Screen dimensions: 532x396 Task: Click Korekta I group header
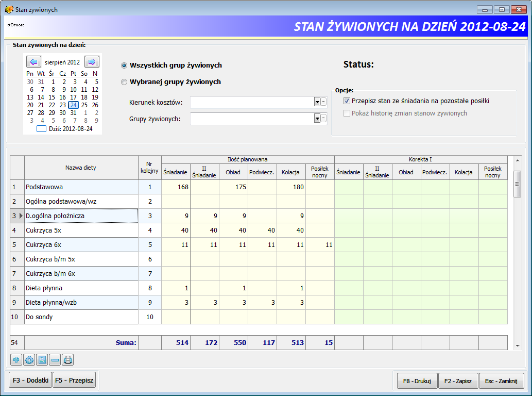click(421, 160)
